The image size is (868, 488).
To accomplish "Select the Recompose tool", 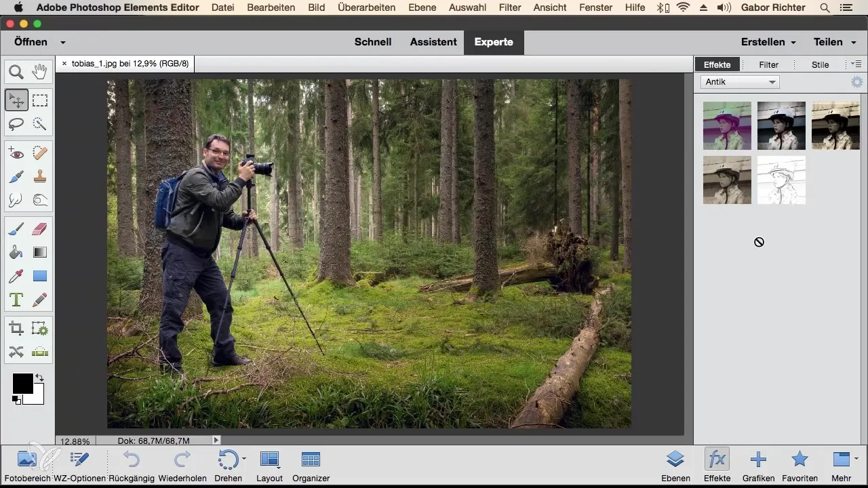I will click(x=40, y=329).
